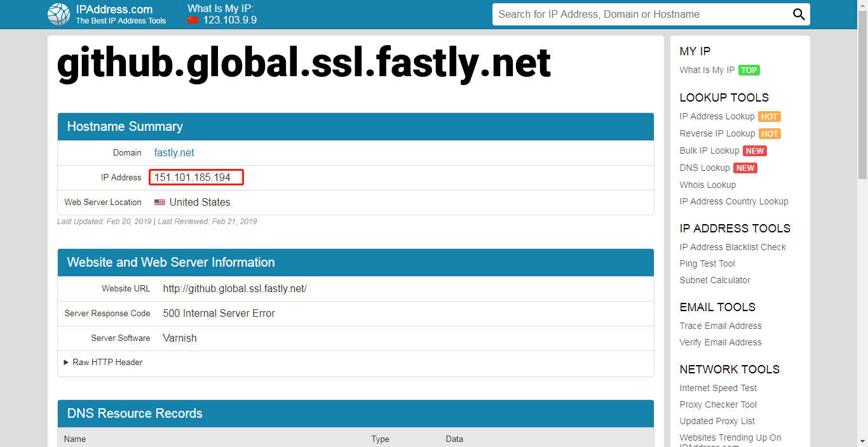
Task: Click the Hostname Summary panel header
Action: click(356, 127)
